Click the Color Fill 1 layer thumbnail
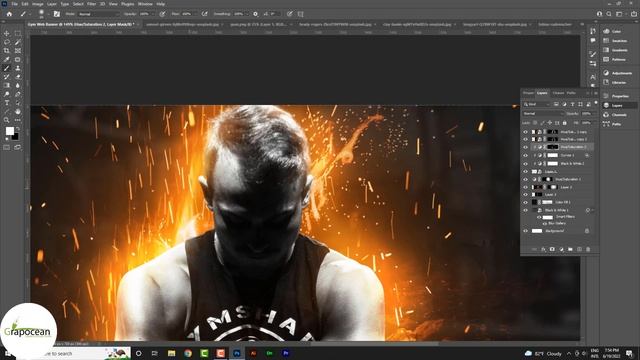Screen dimensions: 640x360 coord(535,202)
